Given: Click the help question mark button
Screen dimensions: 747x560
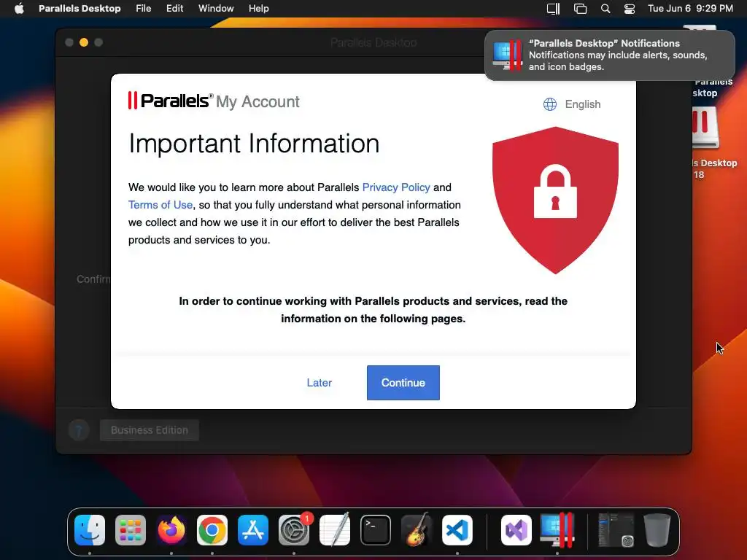Looking at the screenshot, I should 79,430.
